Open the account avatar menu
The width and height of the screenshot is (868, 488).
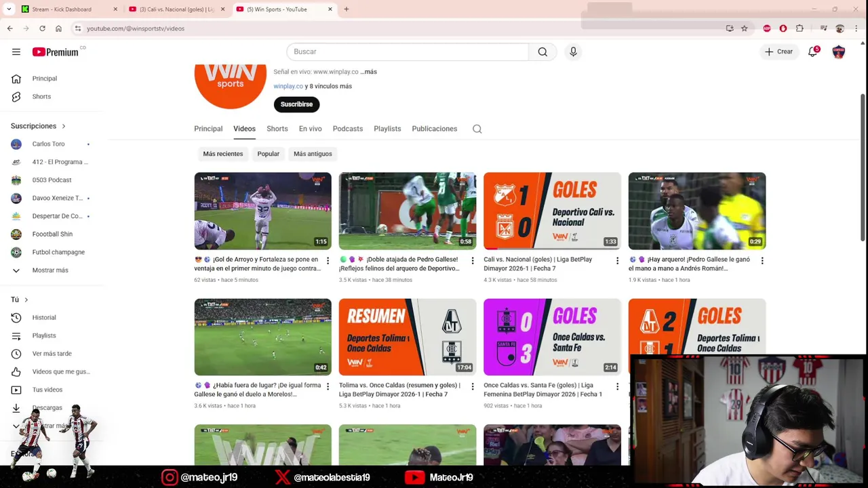click(x=839, y=52)
